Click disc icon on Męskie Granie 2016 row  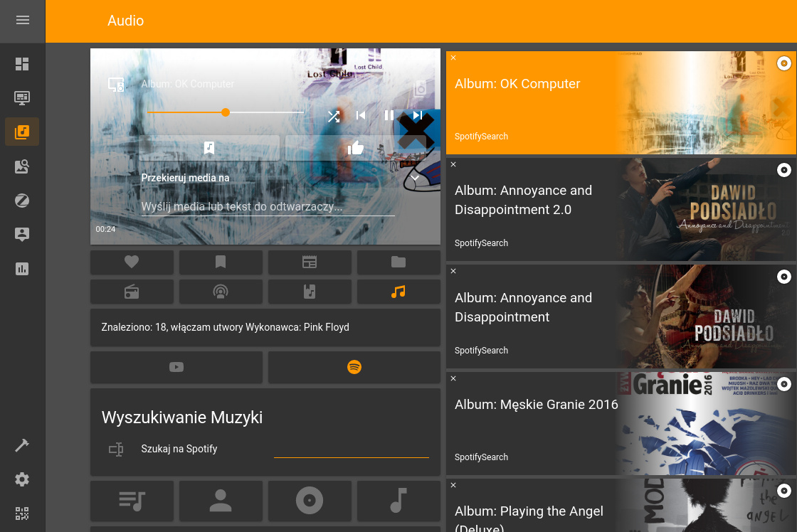pyautogui.click(x=783, y=384)
